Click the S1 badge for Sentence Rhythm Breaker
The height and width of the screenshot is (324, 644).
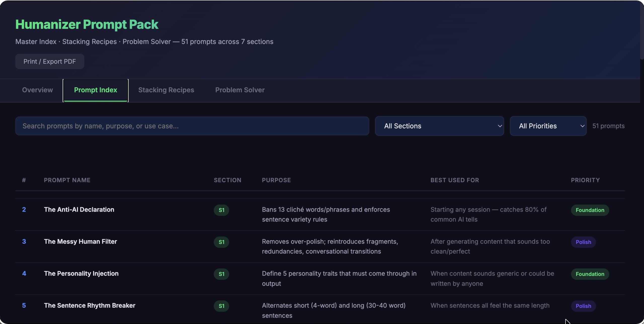point(221,306)
